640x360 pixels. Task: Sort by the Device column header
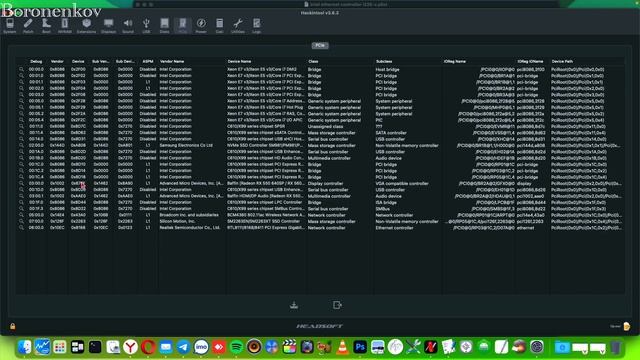[78, 62]
